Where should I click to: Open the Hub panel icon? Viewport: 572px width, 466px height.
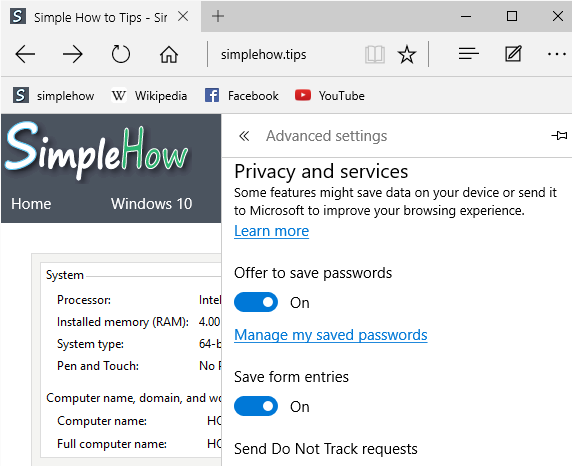(469, 54)
